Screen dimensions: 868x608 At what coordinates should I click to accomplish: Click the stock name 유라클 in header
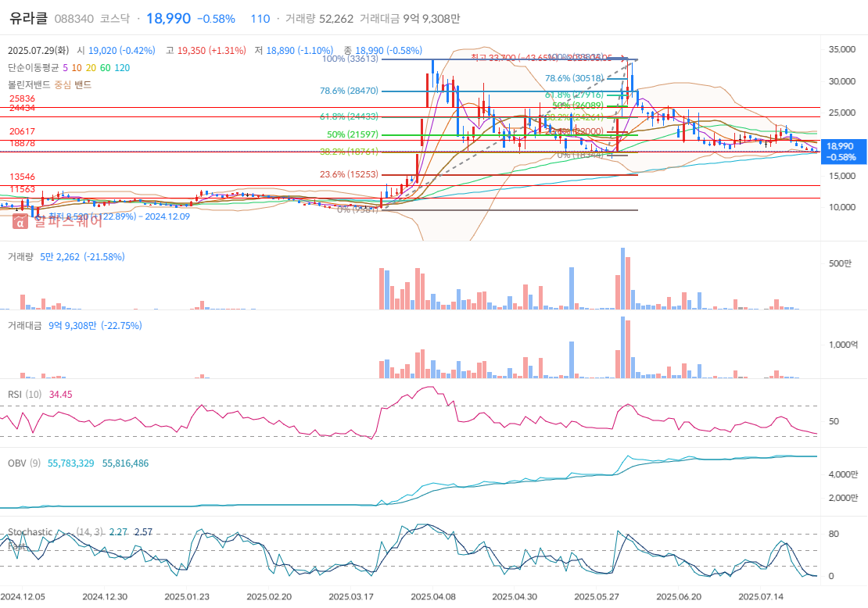click(29, 18)
